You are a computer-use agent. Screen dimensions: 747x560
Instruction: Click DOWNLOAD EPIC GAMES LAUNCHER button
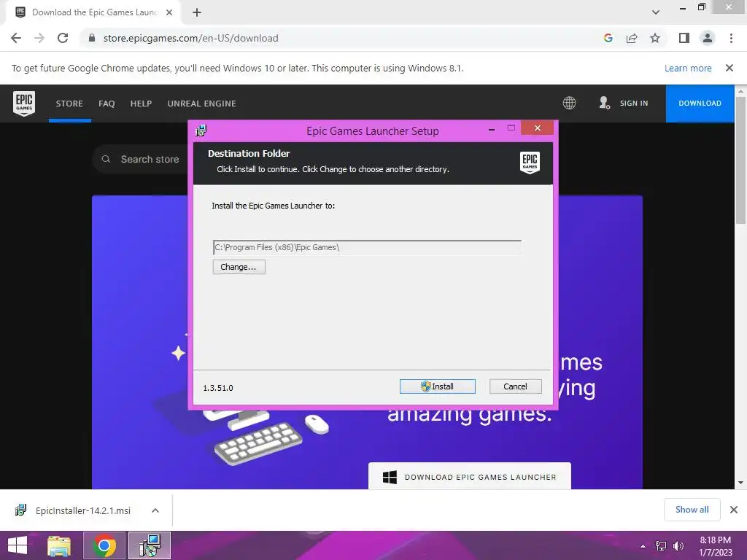pyautogui.click(x=469, y=476)
